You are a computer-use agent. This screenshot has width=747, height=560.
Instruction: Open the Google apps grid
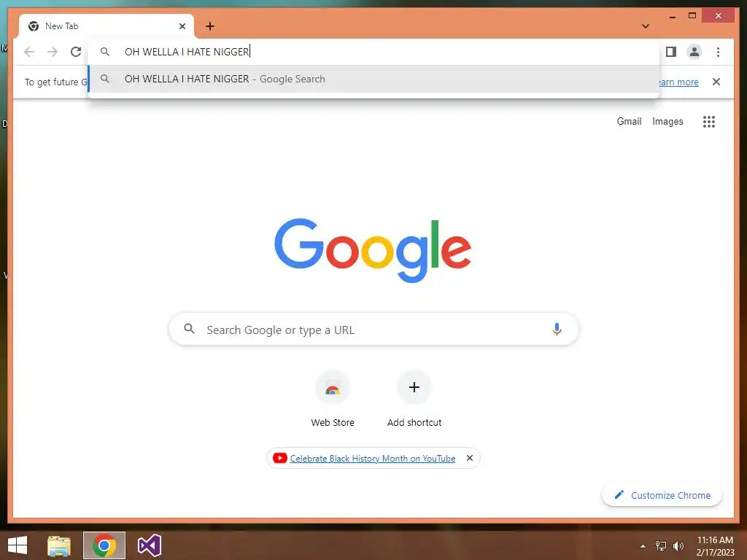coord(709,122)
